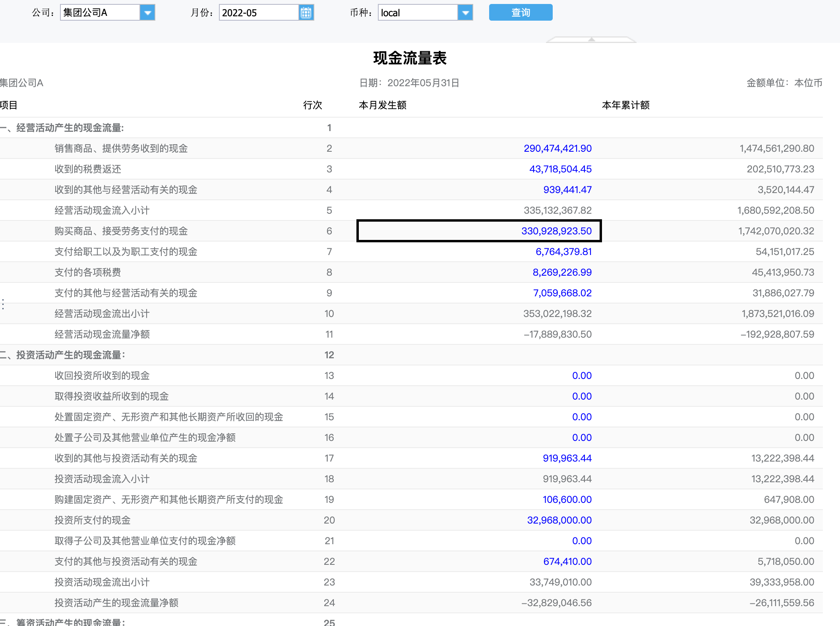Click the 7,059,668.02 other operating payments link
840x626 pixels.
click(562, 293)
